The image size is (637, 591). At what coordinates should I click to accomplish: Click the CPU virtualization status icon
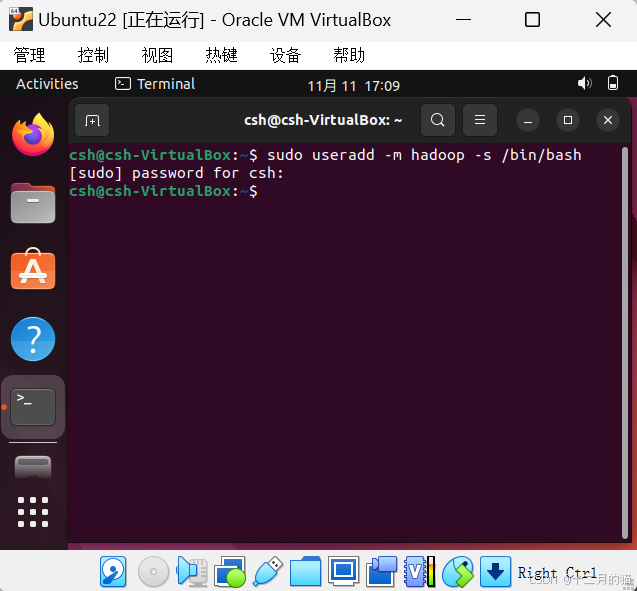point(420,572)
